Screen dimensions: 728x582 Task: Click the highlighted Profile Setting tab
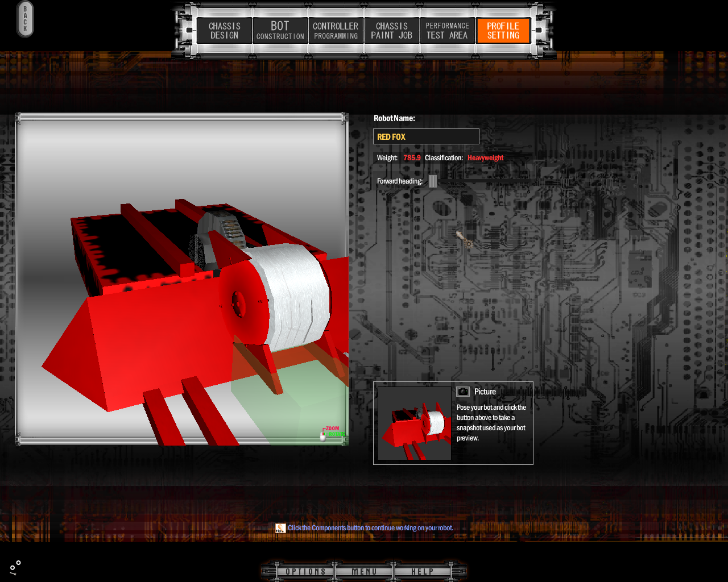click(x=503, y=31)
